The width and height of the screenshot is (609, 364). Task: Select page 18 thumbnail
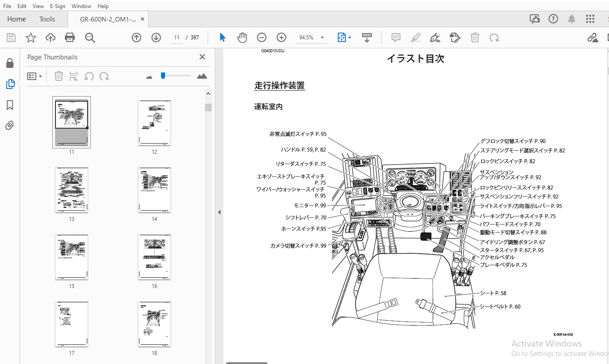(x=154, y=324)
